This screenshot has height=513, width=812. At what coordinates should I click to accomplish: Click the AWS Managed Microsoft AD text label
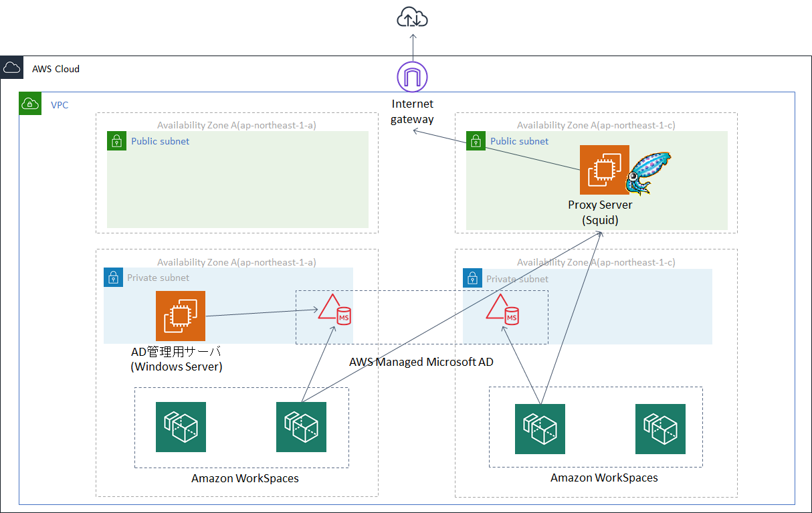click(421, 362)
